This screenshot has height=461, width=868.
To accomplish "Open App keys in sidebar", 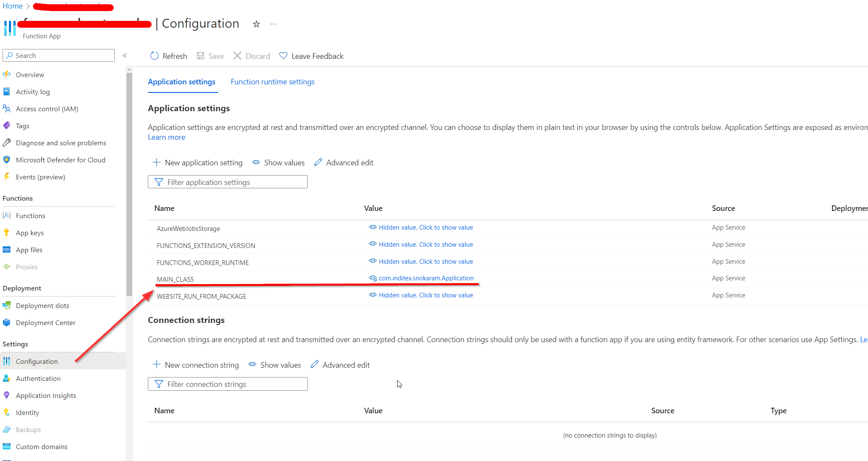I will (29, 233).
